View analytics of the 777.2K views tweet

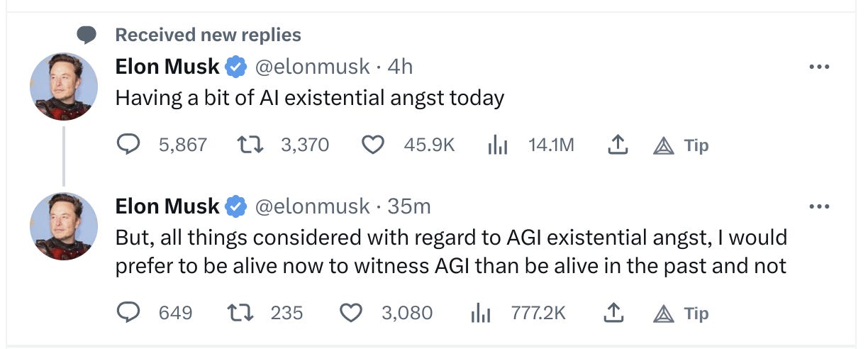point(481,313)
